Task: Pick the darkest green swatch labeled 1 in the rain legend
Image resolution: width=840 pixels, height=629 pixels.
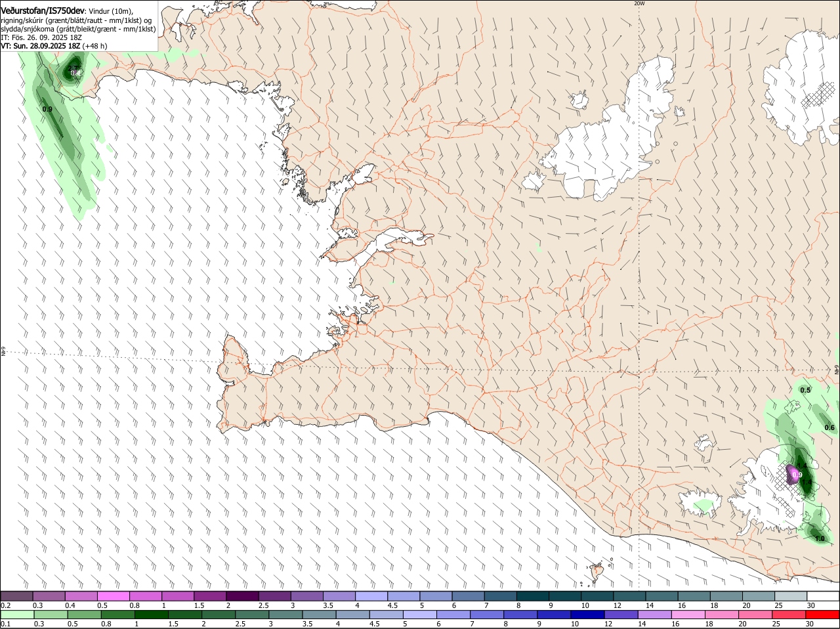Action: pyautogui.click(x=151, y=615)
